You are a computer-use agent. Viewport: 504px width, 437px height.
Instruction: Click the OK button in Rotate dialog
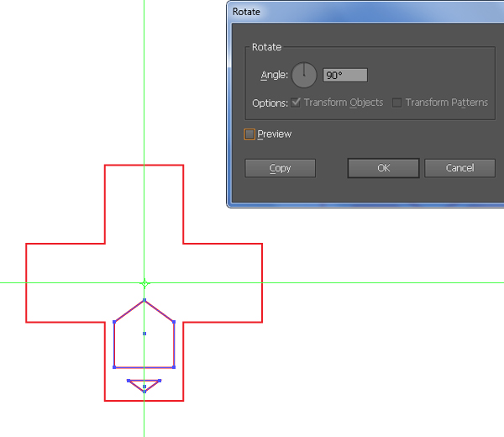pyautogui.click(x=384, y=168)
